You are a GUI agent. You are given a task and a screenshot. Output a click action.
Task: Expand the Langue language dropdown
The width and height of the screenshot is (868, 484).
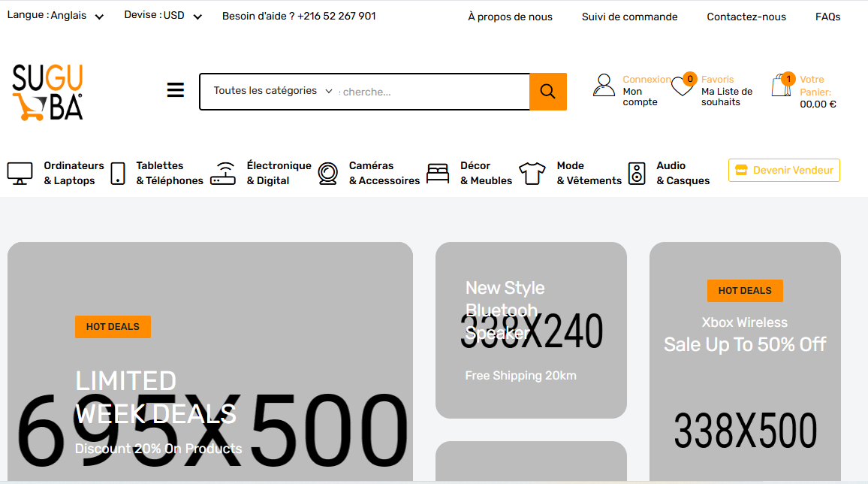point(56,16)
